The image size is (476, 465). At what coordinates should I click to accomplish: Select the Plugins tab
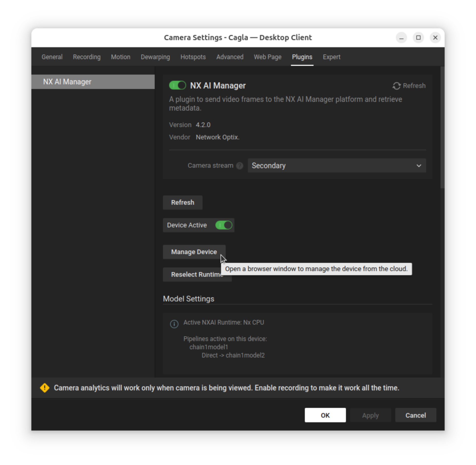pos(302,57)
